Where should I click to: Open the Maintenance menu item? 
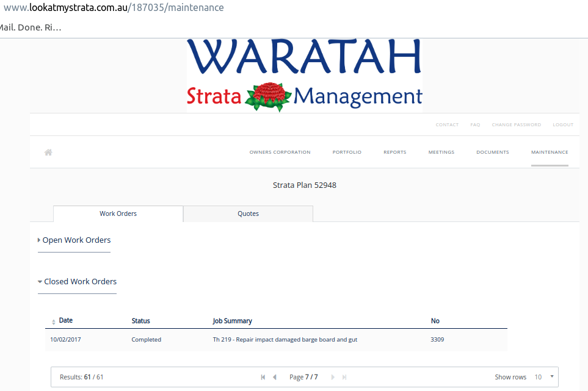coord(550,152)
